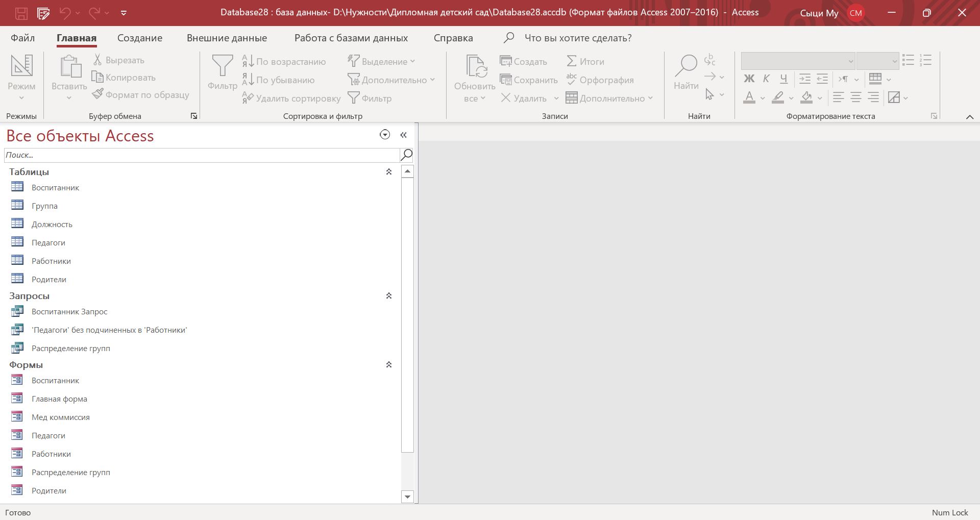Collapse the Запросы group

click(389, 296)
